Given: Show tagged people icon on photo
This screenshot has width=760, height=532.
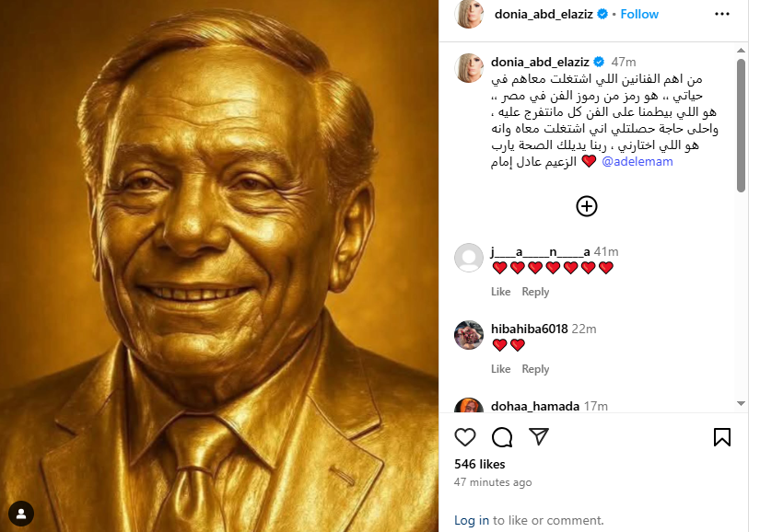Looking at the screenshot, I should tap(21, 514).
